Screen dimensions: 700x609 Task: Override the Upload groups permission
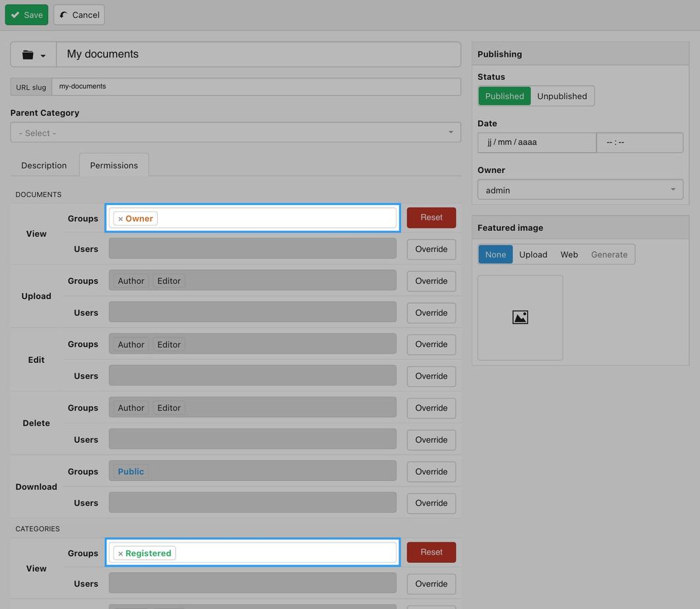[431, 281]
